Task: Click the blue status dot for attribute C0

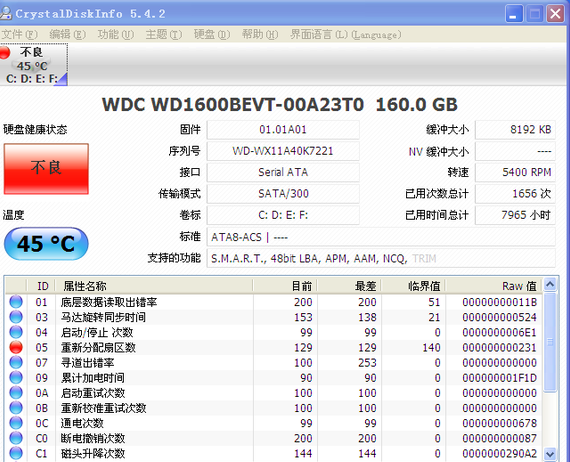Action: [16, 438]
